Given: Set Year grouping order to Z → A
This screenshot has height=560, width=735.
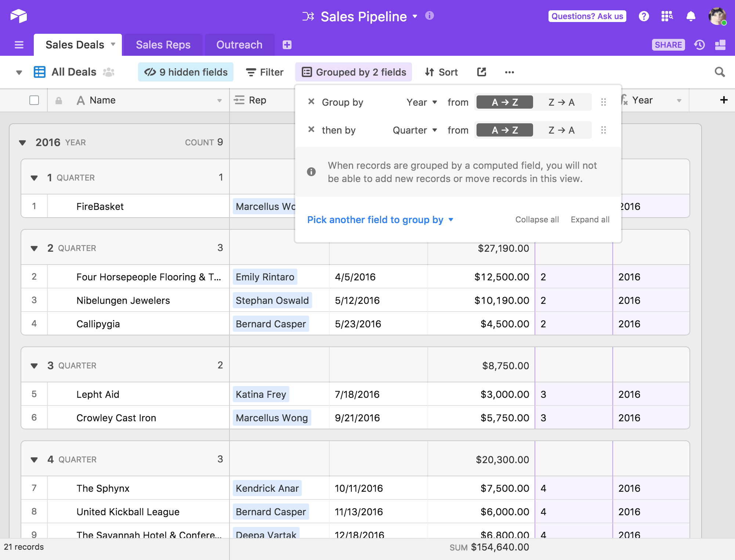Looking at the screenshot, I should pyautogui.click(x=562, y=102).
